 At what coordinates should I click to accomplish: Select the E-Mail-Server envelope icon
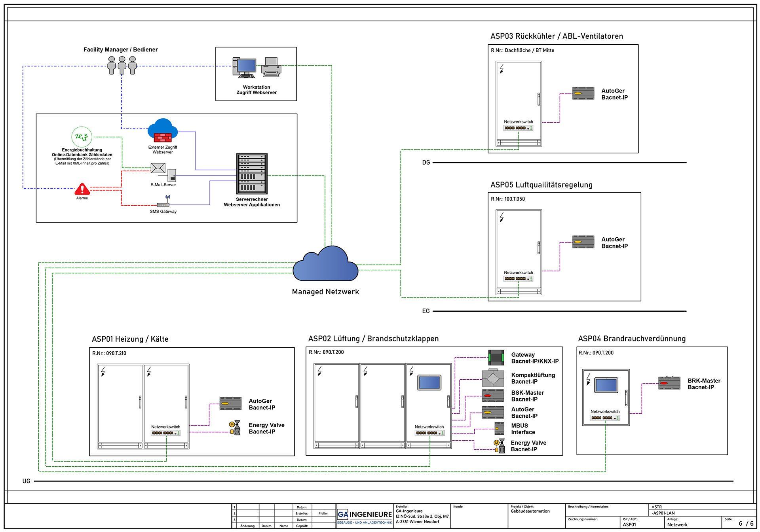point(158,168)
